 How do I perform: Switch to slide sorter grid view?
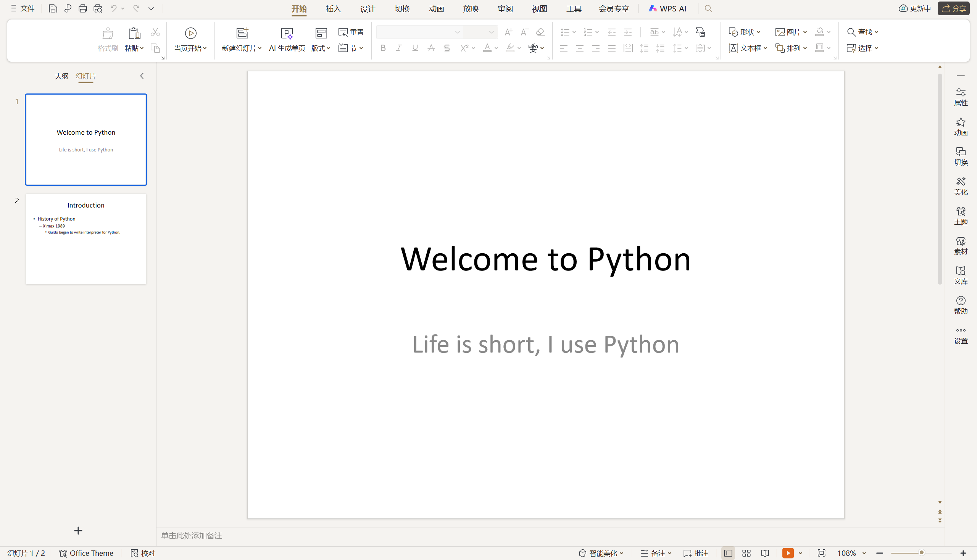[x=746, y=553]
